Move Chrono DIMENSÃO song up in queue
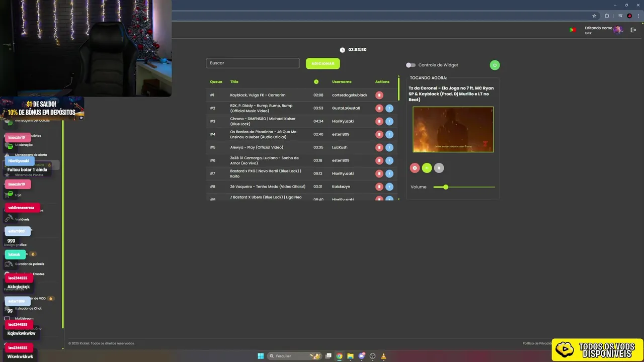 (389, 121)
